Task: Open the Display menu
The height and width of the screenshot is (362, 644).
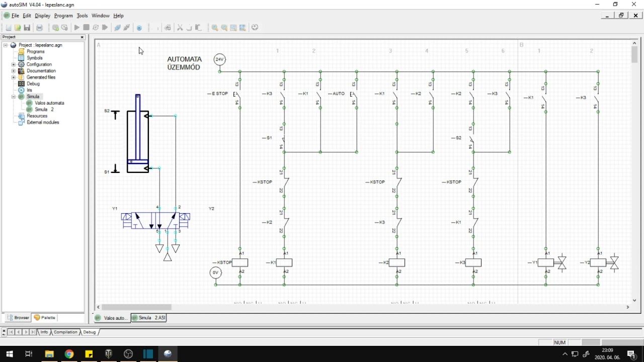Action: 42,16
